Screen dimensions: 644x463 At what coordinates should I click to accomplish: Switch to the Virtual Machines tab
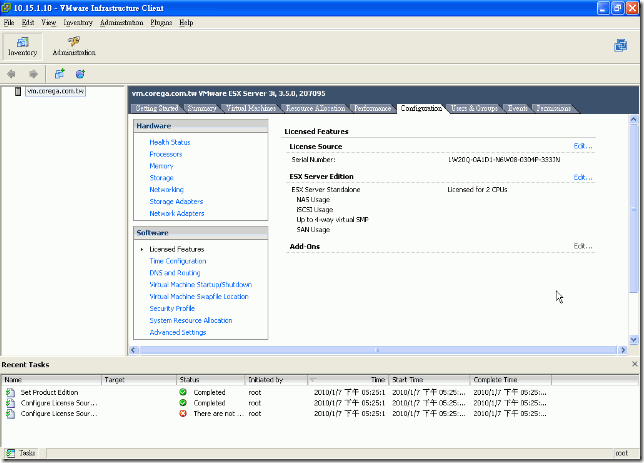point(251,108)
